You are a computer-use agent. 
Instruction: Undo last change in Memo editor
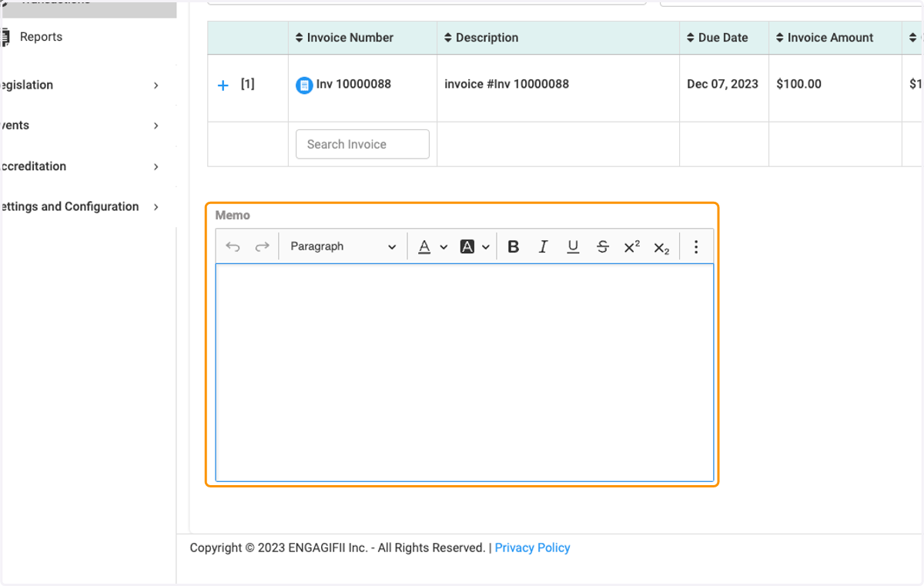point(233,246)
